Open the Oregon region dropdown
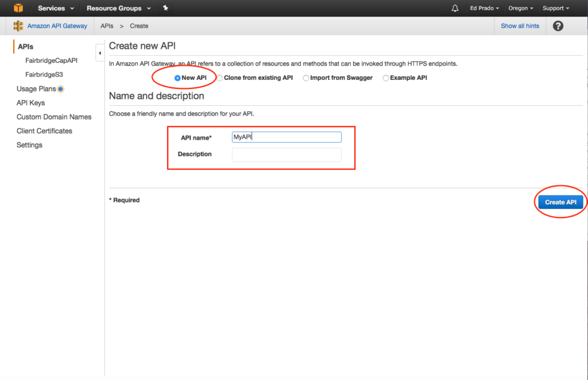This screenshot has height=380, width=588. point(521,8)
